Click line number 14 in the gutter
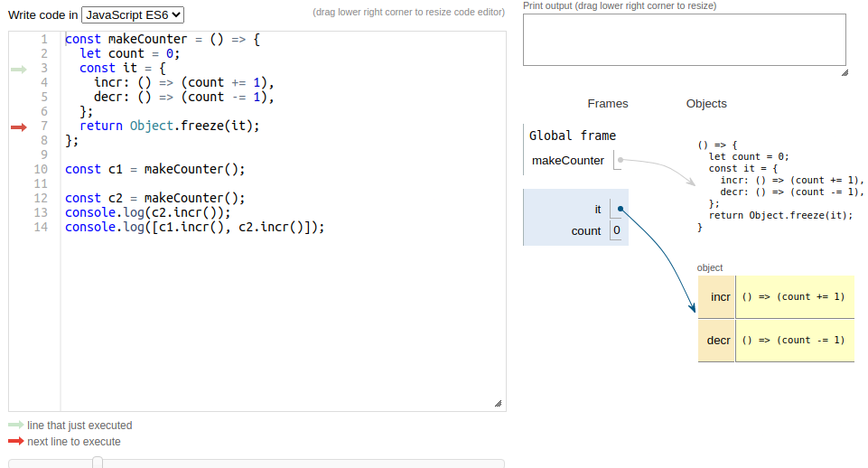This screenshot has width=868, height=468. [41, 227]
